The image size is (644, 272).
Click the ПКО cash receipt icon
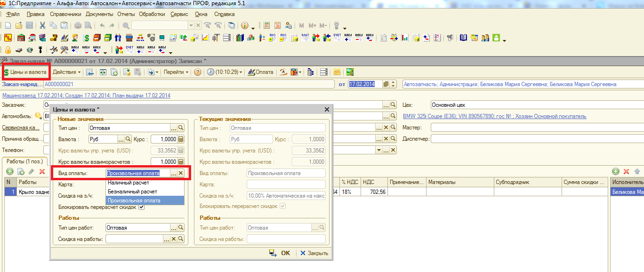coord(273,38)
